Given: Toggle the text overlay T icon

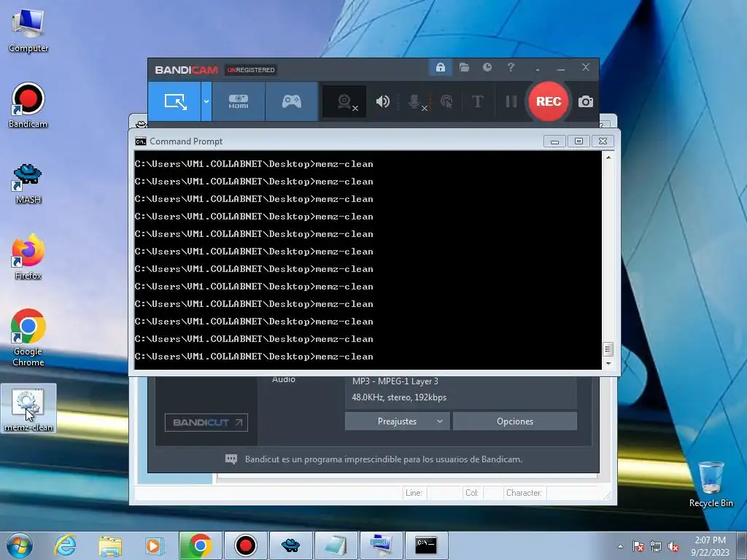Looking at the screenshot, I should pos(477,101).
